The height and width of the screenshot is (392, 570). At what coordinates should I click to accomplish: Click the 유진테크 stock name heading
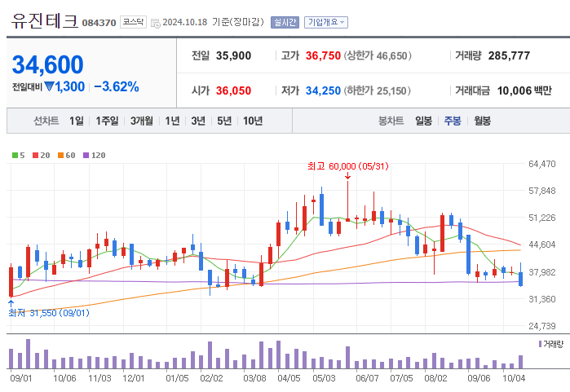(x=44, y=21)
